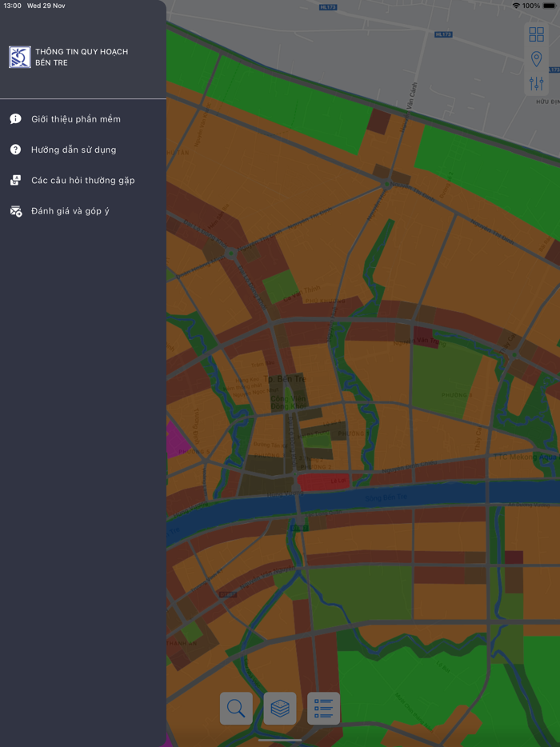Tap the battery status icon
560x747 pixels.
point(550,6)
